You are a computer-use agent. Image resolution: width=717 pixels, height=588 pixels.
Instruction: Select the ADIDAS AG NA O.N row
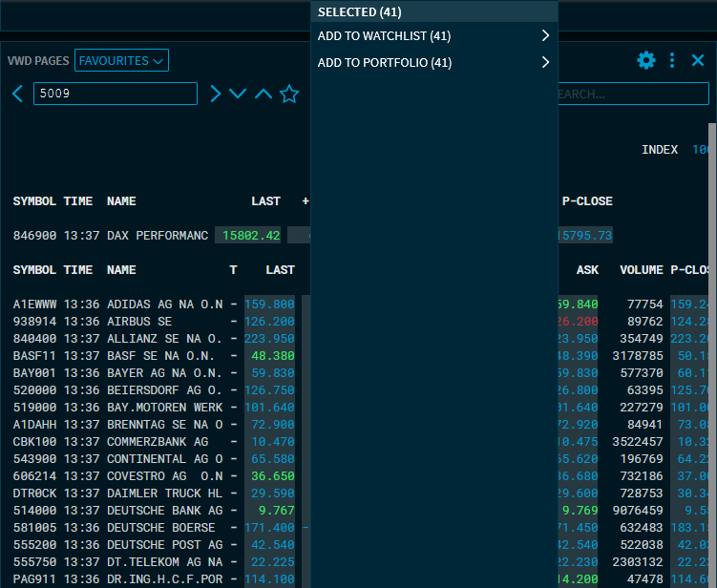coord(164,304)
